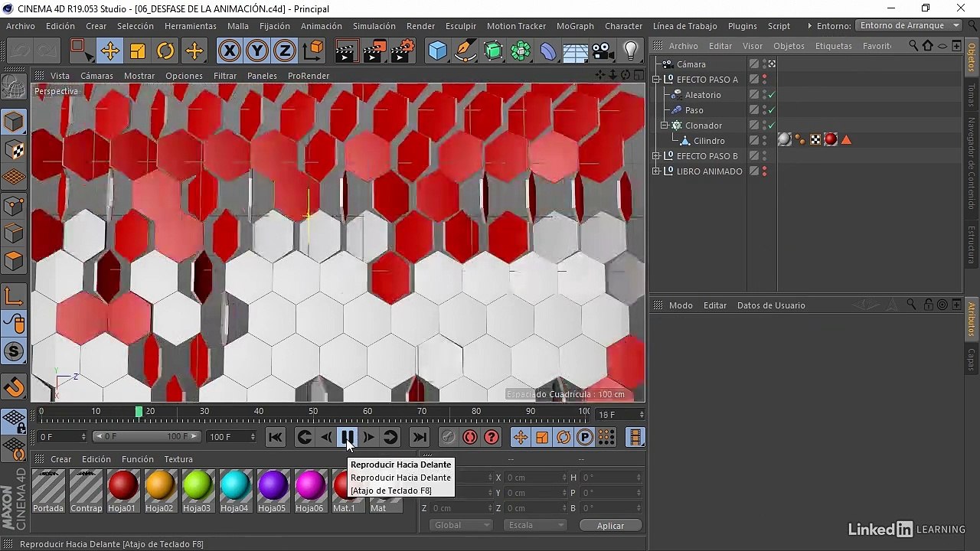Toggle Paso effector enable checkmark

click(772, 110)
